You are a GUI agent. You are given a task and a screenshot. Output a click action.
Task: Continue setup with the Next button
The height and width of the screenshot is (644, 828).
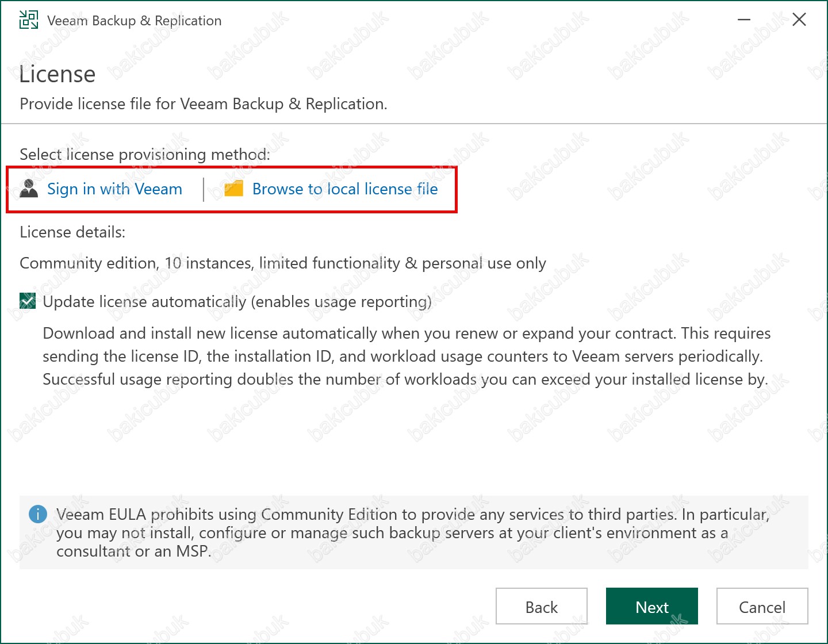click(x=652, y=606)
